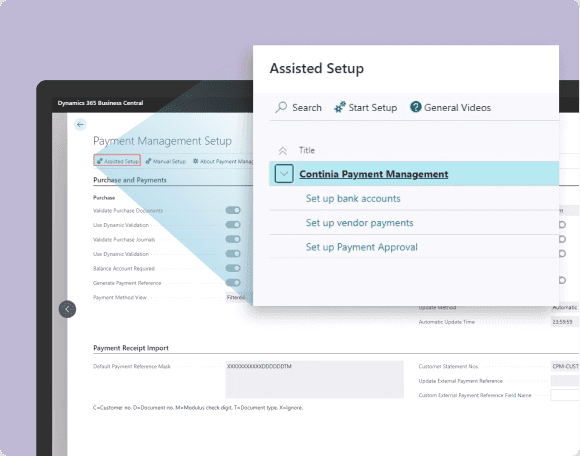Open General Videos help icon

coord(415,107)
